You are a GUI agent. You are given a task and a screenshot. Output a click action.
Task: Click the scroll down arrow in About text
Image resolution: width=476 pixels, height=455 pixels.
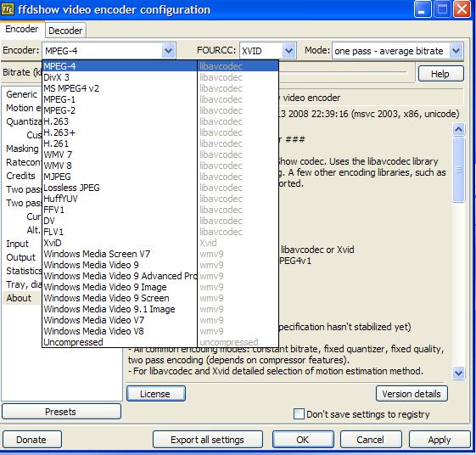click(x=458, y=373)
